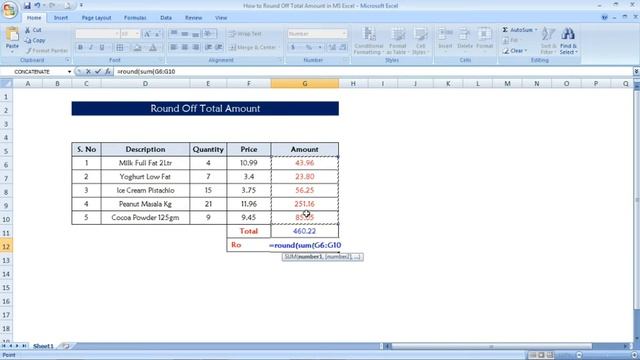Expand the formula bar
Viewport: 640px width, 360px height.
coord(636,71)
